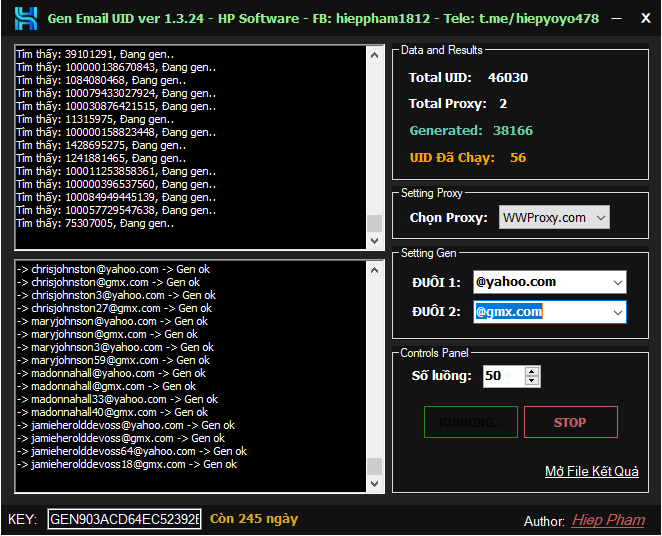The image size is (662, 536).
Task: Decrease Số lượng with the down arrow
Action: tap(531, 381)
